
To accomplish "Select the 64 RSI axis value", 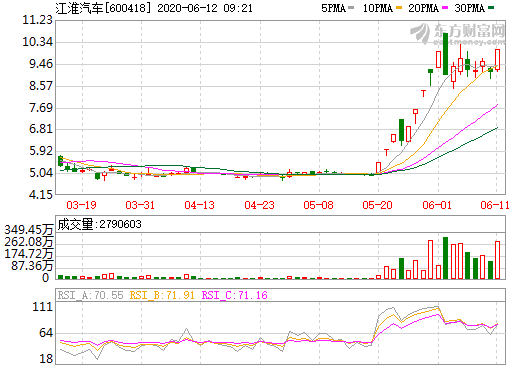I will (x=46, y=333).
